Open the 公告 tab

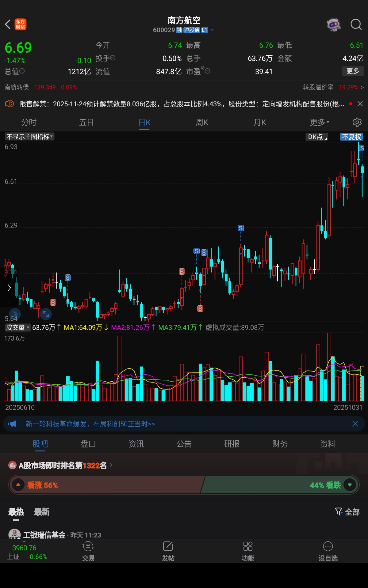coord(184,443)
